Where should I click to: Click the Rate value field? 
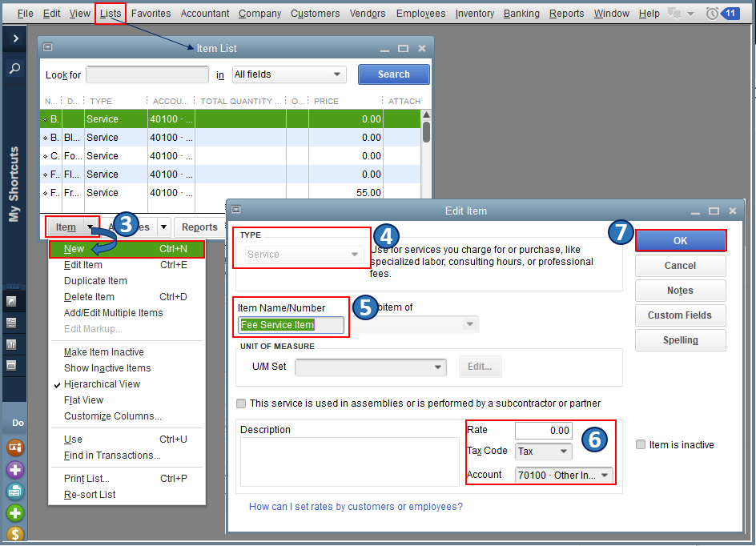pos(543,431)
